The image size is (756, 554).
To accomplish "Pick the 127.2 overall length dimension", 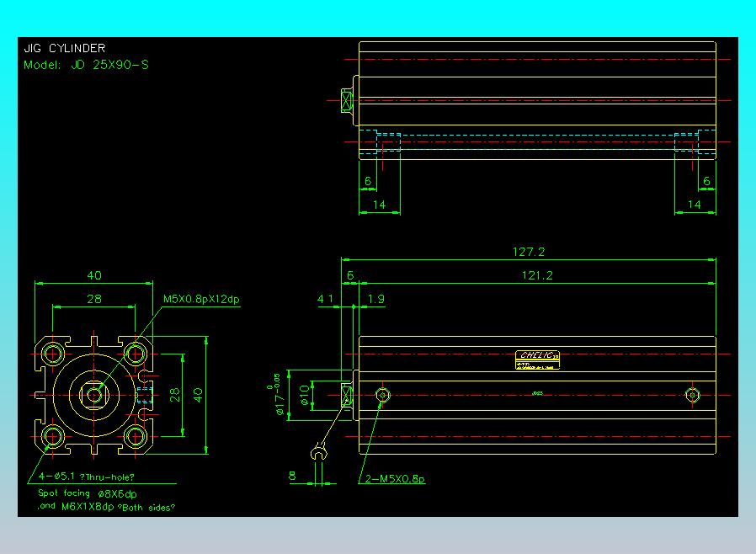I will pyautogui.click(x=529, y=252).
